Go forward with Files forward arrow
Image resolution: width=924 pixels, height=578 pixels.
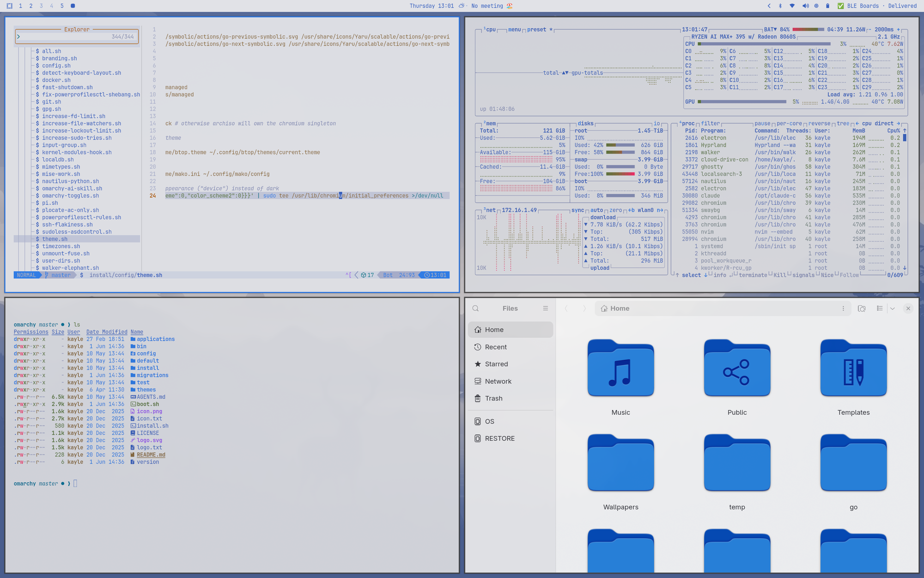[584, 308]
